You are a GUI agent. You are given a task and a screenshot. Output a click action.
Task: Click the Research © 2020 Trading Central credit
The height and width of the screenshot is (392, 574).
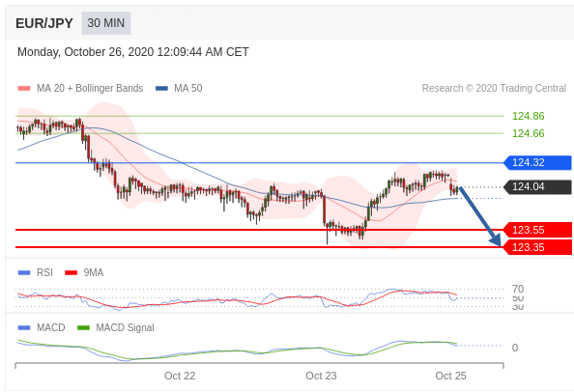[x=494, y=88]
